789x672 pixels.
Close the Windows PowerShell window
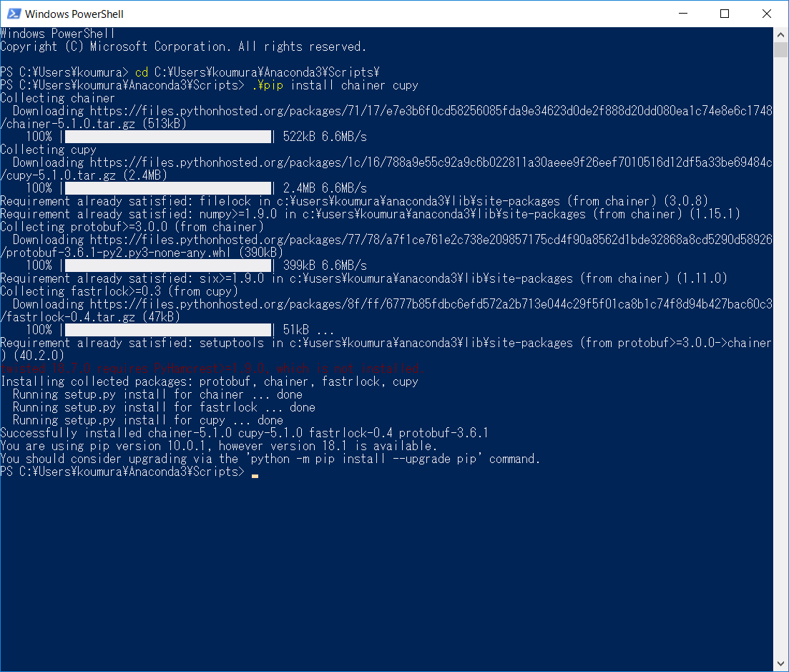tap(766, 14)
